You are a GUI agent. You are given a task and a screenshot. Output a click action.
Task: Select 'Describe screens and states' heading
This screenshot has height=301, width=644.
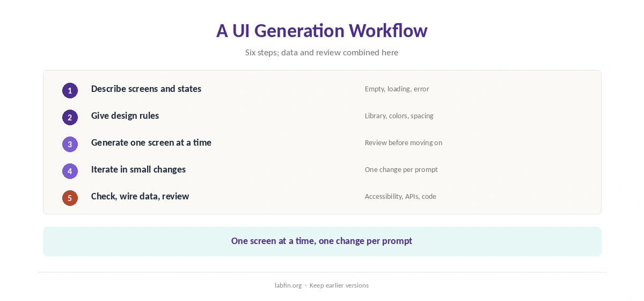pos(146,89)
